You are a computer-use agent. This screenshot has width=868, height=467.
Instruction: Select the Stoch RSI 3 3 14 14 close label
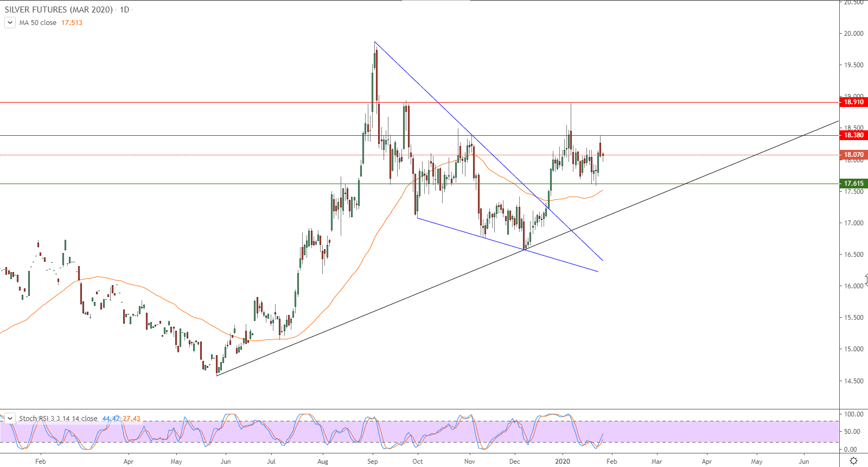click(x=58, y=419)
